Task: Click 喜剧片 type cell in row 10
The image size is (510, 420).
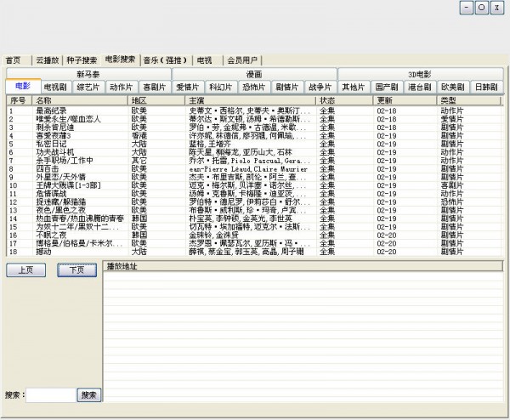Action: [452, 185]
